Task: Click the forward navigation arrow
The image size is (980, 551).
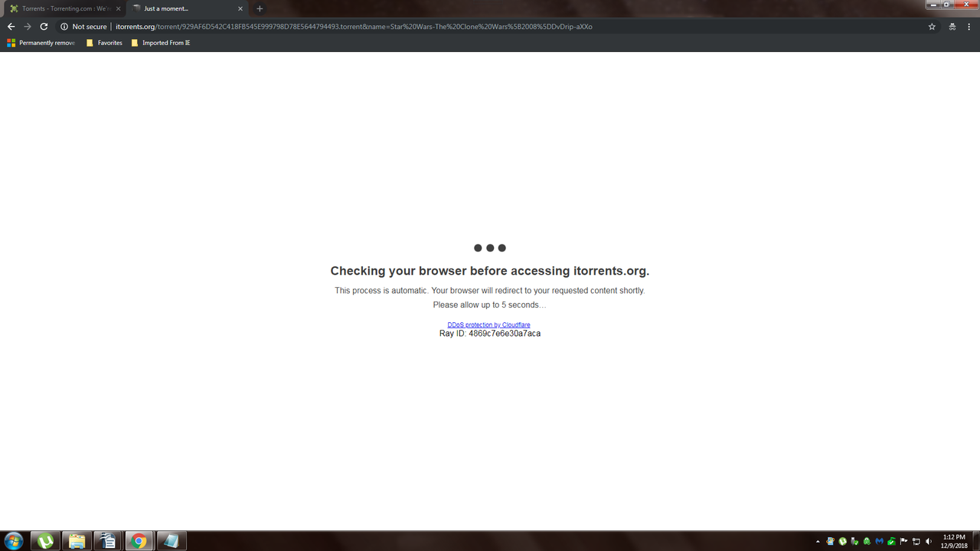Action: [x=28, y=26]
